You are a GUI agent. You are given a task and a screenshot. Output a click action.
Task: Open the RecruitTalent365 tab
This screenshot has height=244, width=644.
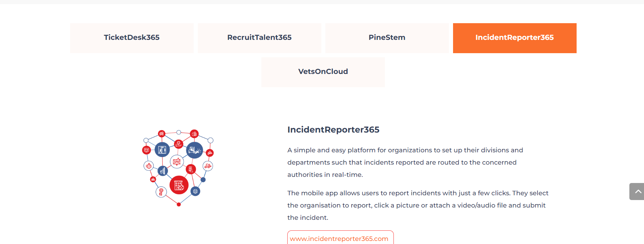(x=259, y=38)
